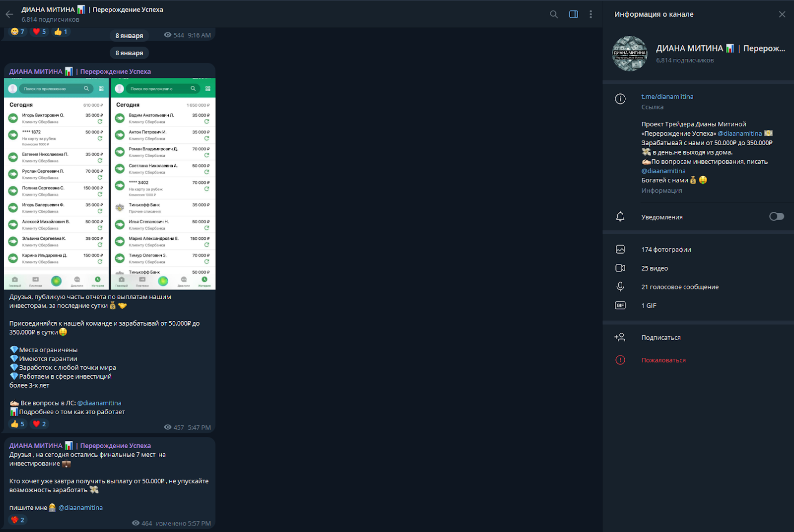Click the emoji 7 reaction on the top post

tap(18, 32)
